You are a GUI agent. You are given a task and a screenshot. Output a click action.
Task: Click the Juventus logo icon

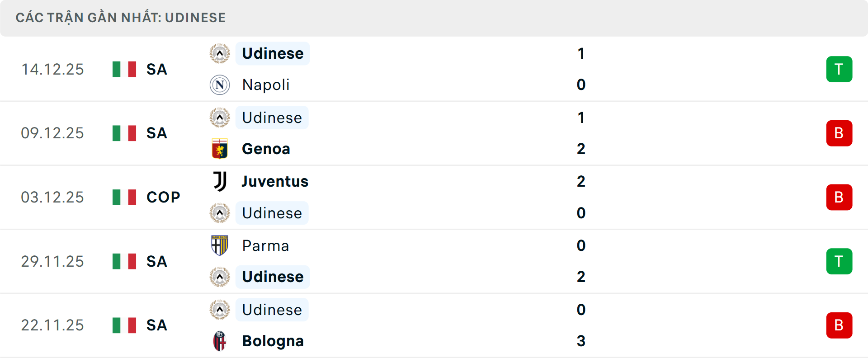pyautogui.click(x=220, y=181)
